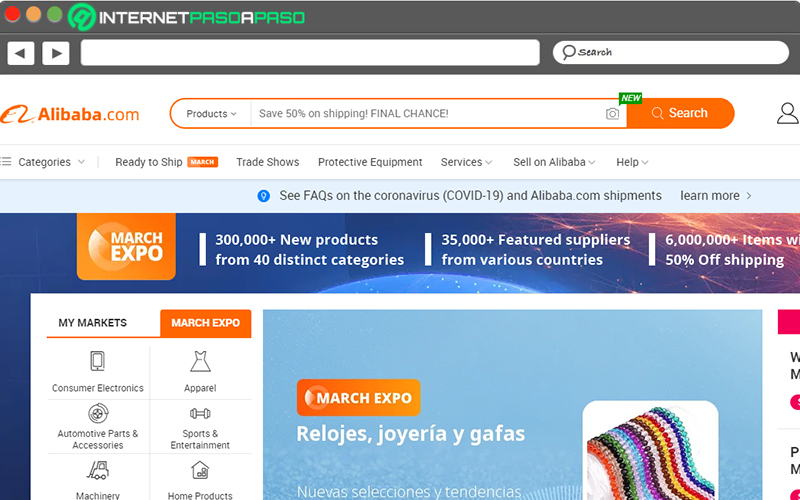
Task: Open the Alibaba.com logo home link
Action: pyautogui.click(x=70, y=114)
